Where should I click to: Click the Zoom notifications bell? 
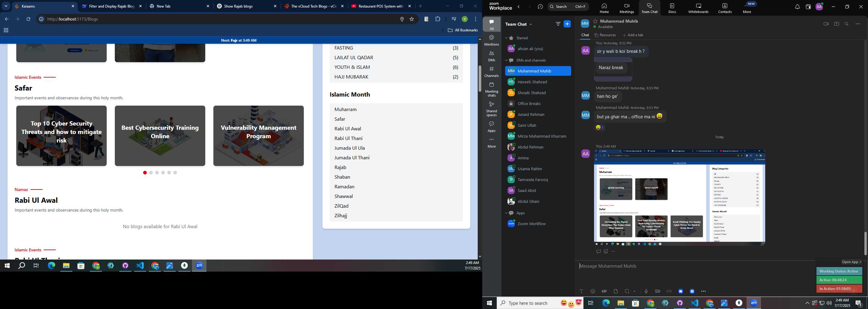[x=797, y=7]
